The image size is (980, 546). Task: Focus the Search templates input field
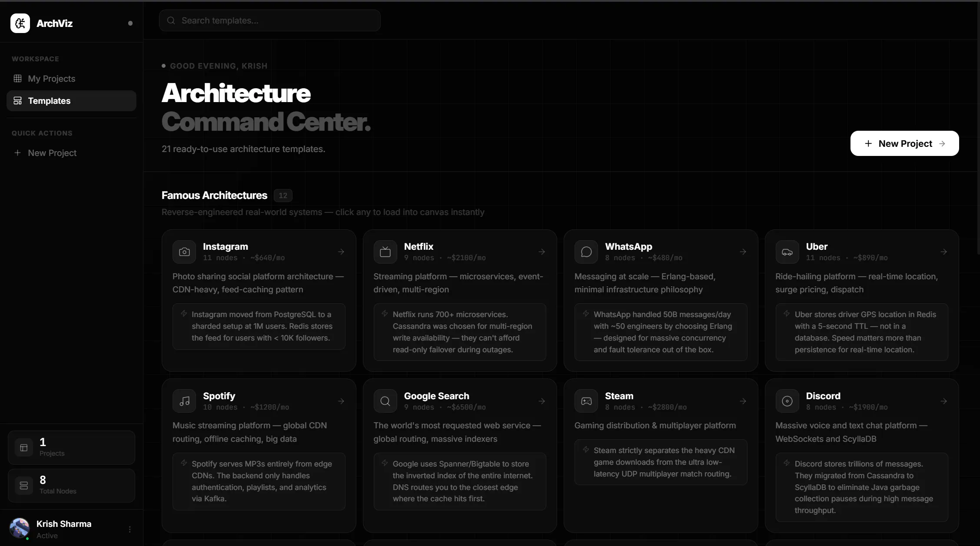click(x=270, y=20)
